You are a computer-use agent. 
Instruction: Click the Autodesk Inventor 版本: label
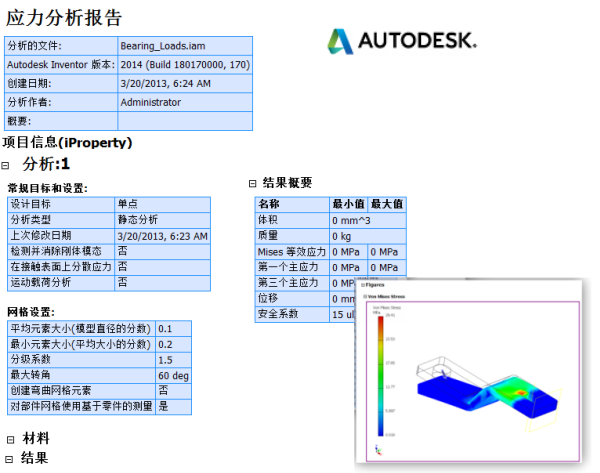click(61, 65)
